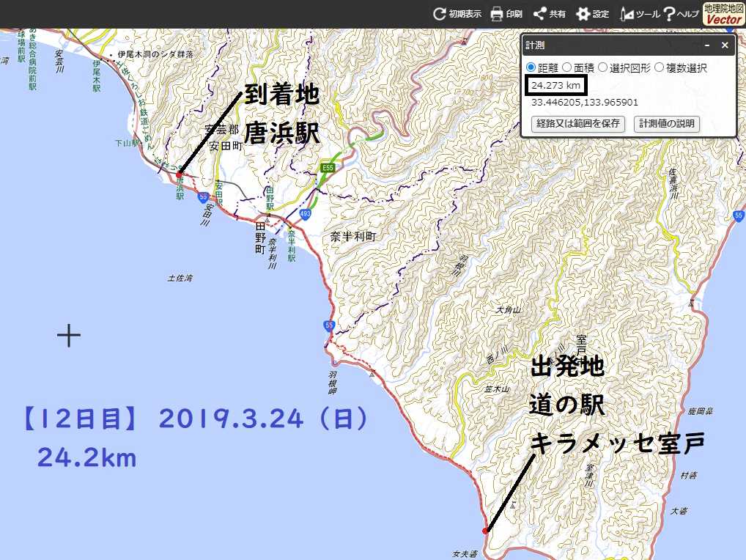The width and height of the screenshot is (746, 560).
Task: Click the 24.273 km measurement value
Action: (556, 86)
